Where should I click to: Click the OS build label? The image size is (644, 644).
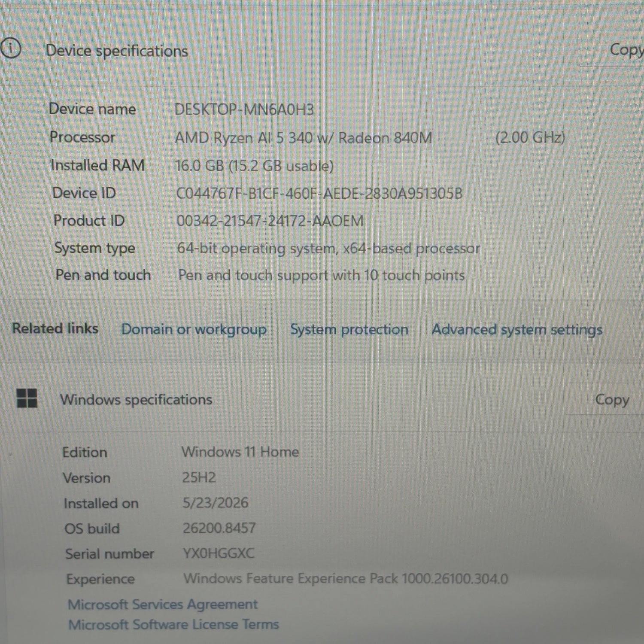92,529
